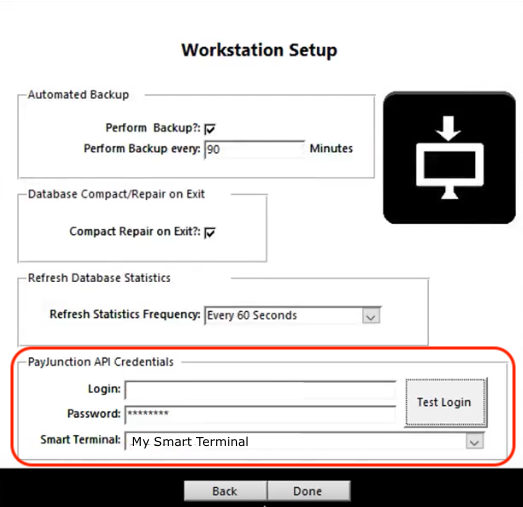Click the PayJunction API Credentials label

tap(101, 362)
